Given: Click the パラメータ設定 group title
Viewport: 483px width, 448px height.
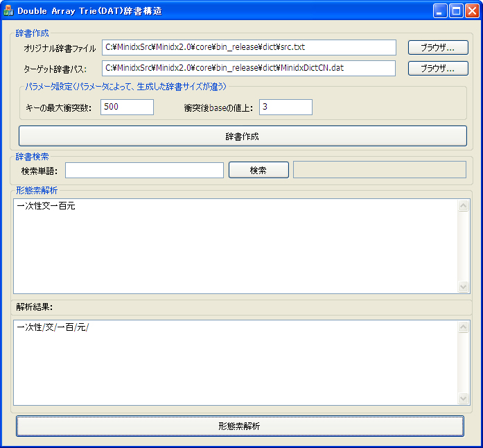Looking at the screenshot, I should pos(125,86).
